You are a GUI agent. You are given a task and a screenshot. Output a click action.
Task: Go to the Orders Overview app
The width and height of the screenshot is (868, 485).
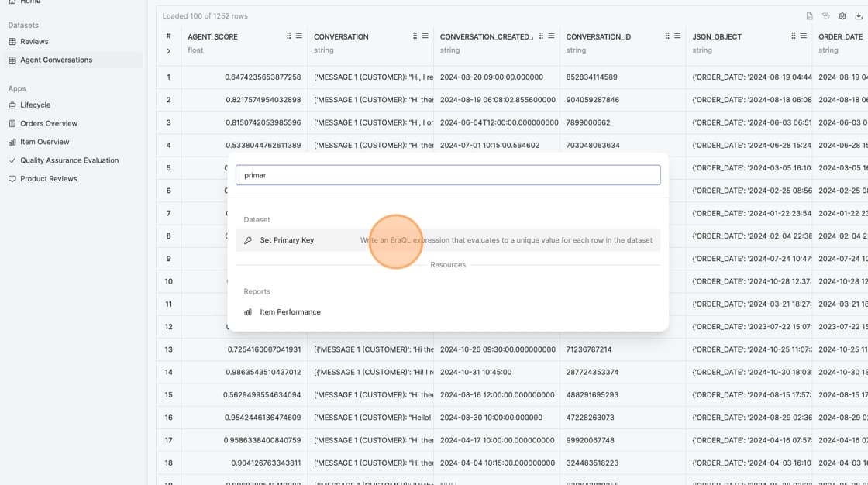[49, 124]
